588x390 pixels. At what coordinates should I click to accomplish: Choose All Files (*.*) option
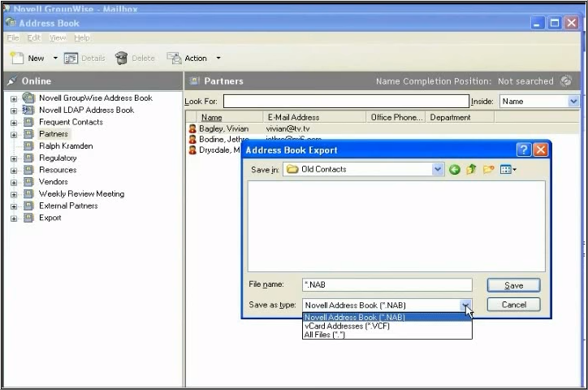(x=387, y=335)
